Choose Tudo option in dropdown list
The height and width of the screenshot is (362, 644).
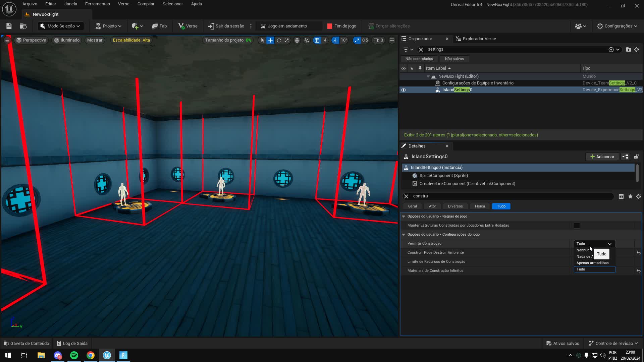click(x=594, y=269)
